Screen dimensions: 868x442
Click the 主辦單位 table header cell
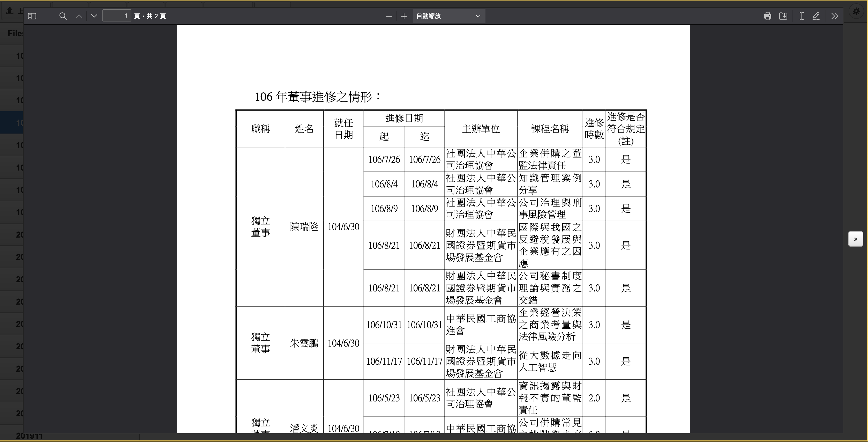coord(481,128)
